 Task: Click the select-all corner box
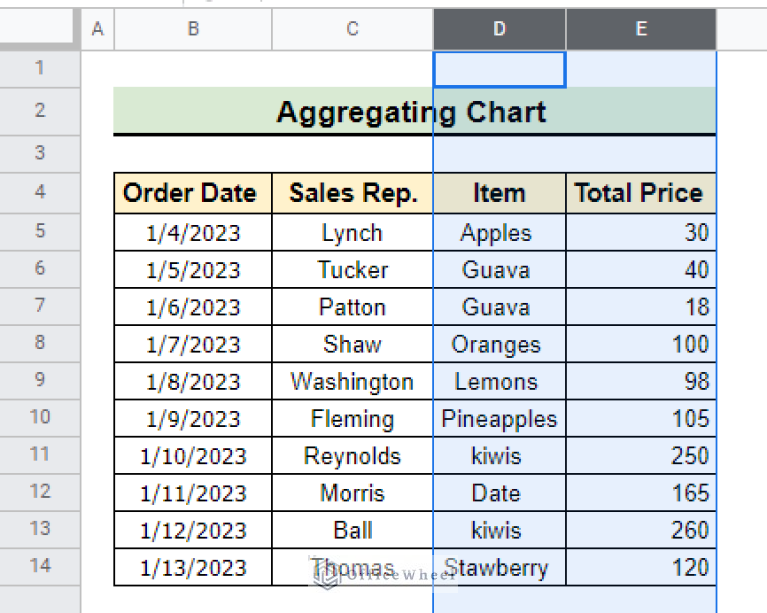coord(40,30)
